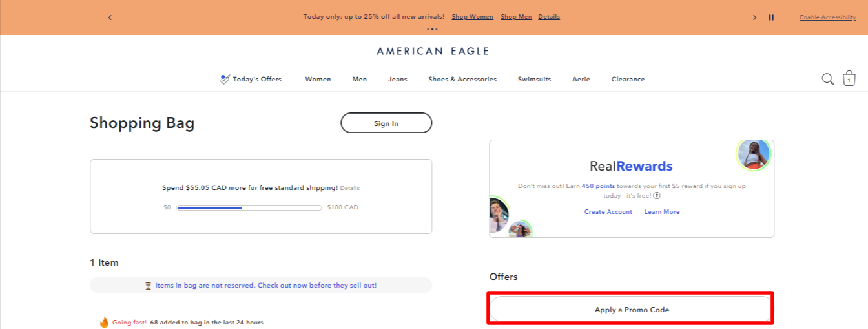Open the Swimsuits menu

(x=534, y=80)
